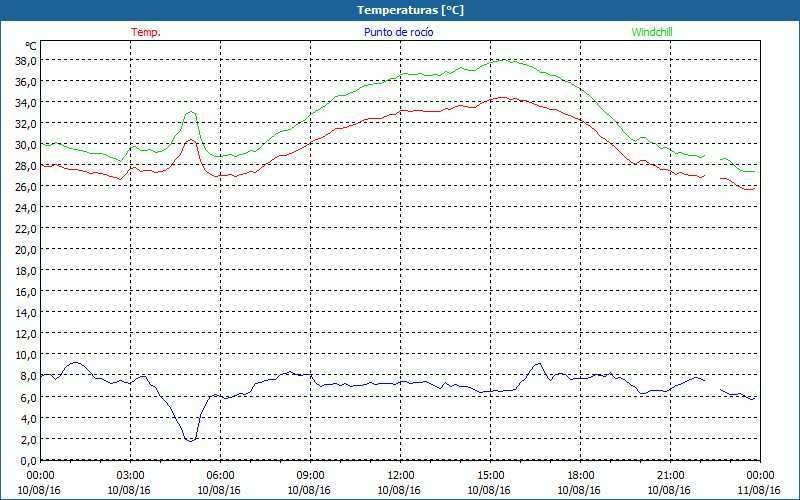
Task: Click the 10/08/16 date under 12:00
Action: (399, 490)
